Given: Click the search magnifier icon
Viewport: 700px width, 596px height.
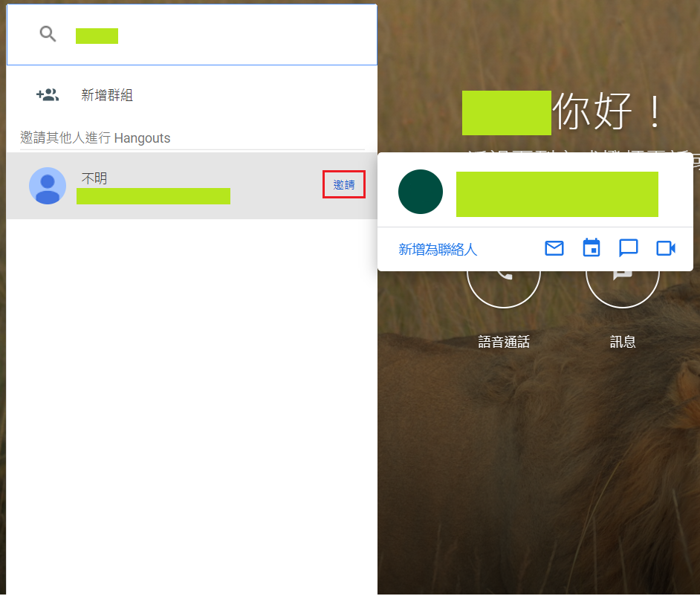Looking at the screenshot, I should (x=48, y=34).
